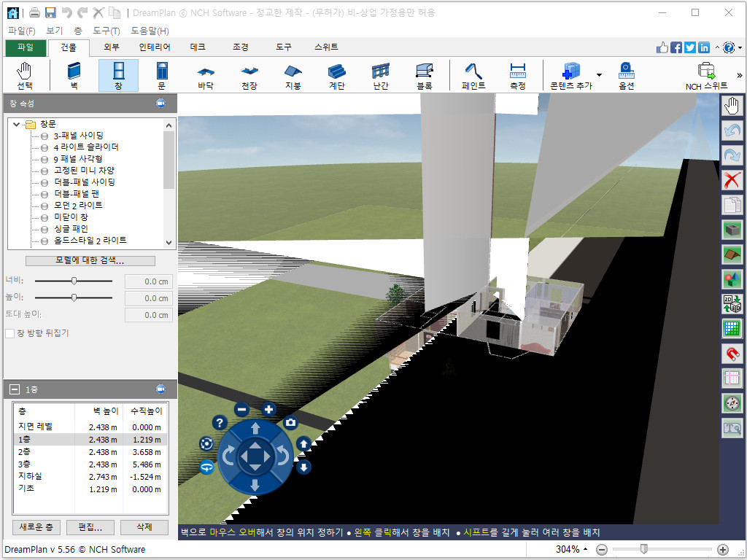The height and width of the screenshot is (560, 747).
Task: Open the 도움말(H) menu
Action: click(150, 31)
